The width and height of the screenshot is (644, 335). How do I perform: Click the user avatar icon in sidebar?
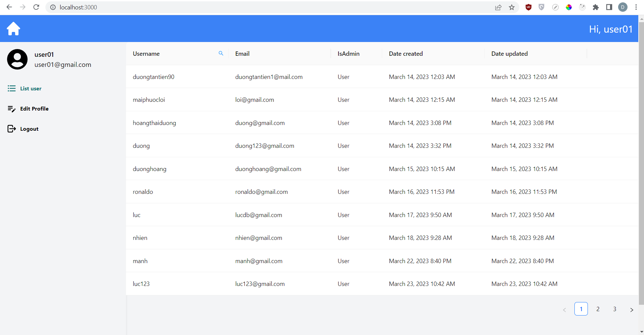pos(17,59)
